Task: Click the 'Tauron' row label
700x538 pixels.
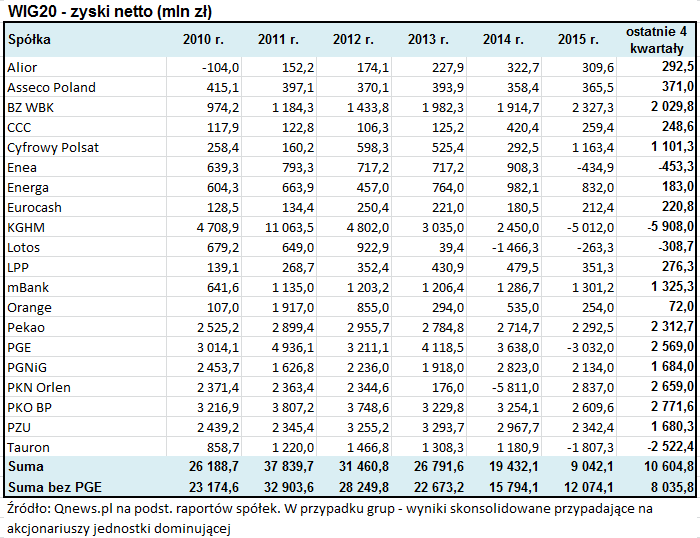Action: pos(28,447)
